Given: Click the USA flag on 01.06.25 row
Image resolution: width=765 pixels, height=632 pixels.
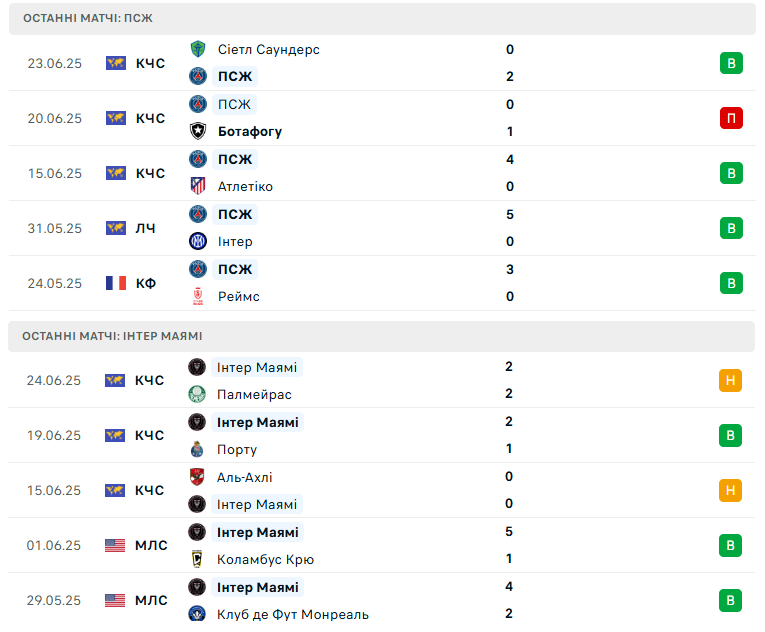Looking at the screenshot, I should 115,545.
